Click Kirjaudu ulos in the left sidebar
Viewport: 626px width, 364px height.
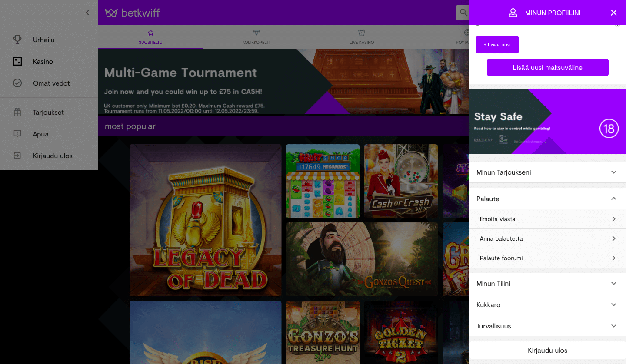[49, 156]
